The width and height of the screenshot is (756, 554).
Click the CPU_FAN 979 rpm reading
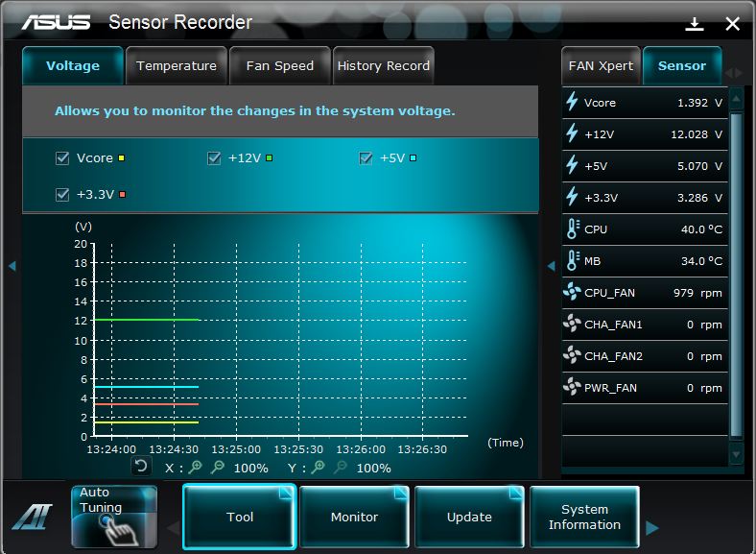(x=697, y=293)
